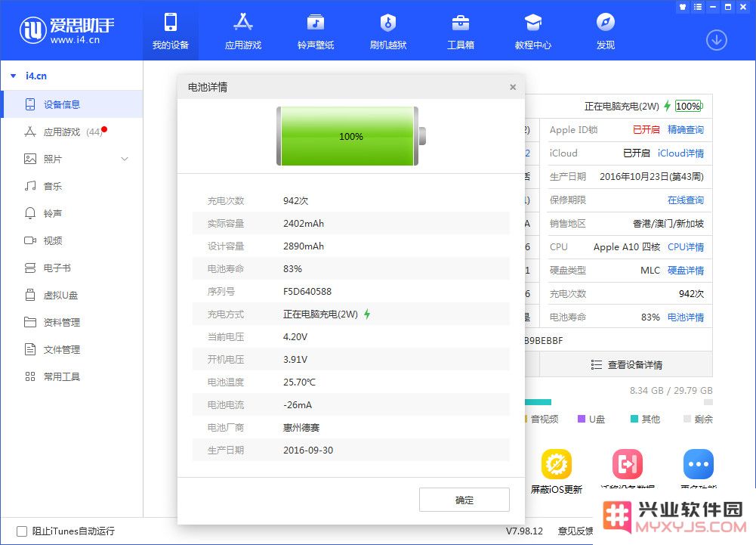Click the 资料管理 folder icon
The height and width of the screenshot is (545, 756).
30,322
